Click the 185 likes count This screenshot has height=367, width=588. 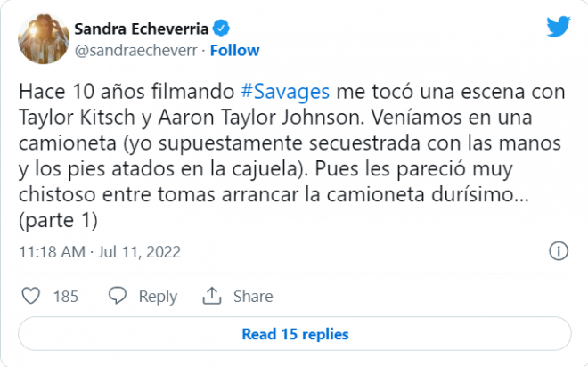coord(66,297)
